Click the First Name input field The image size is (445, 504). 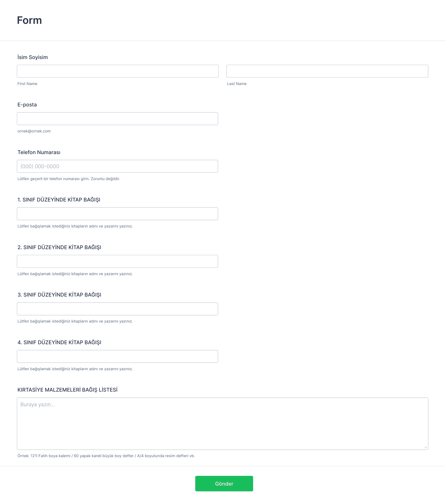pyautogui.click(x=118, y=71)
